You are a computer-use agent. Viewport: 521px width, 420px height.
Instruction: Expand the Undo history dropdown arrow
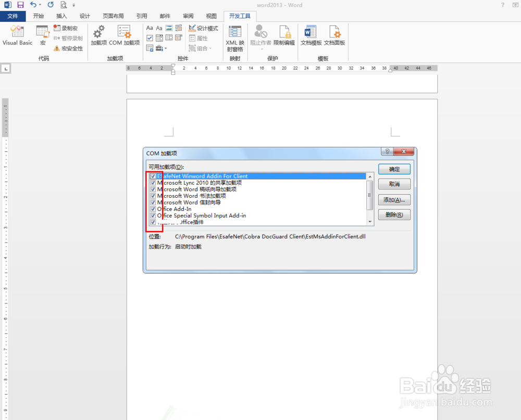[x=40, y=5]
